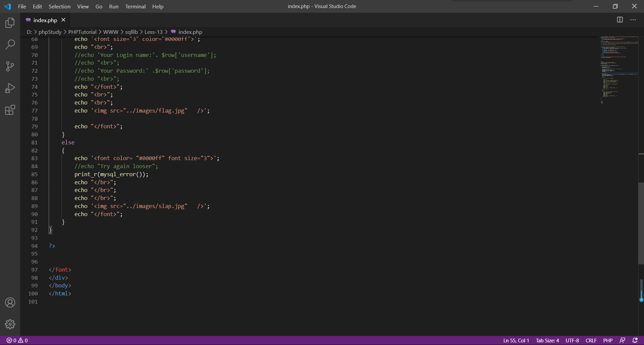Expand the PHPTutorial breadcrumb segment
The height and width of the screenshot is (345, 644).
82,32
